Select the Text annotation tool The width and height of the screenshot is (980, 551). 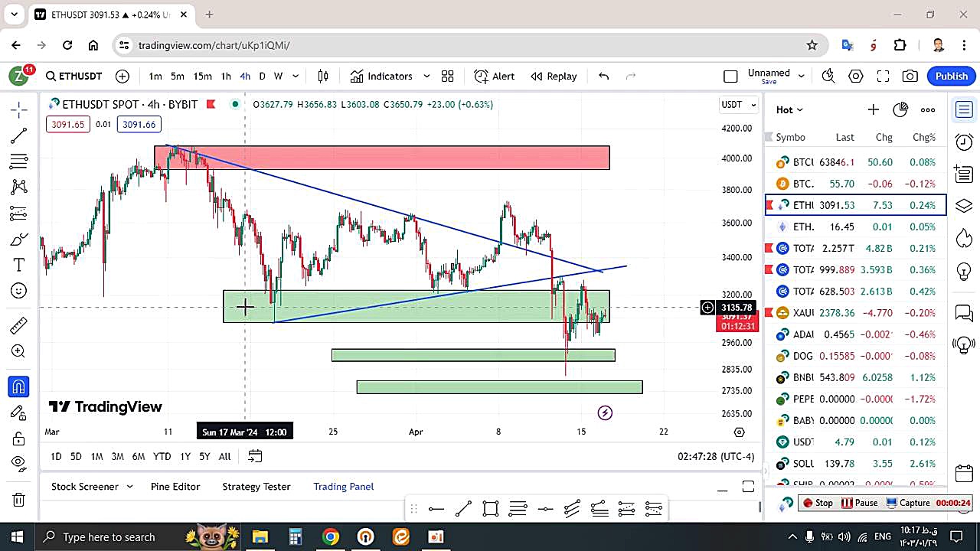point(19,265)
